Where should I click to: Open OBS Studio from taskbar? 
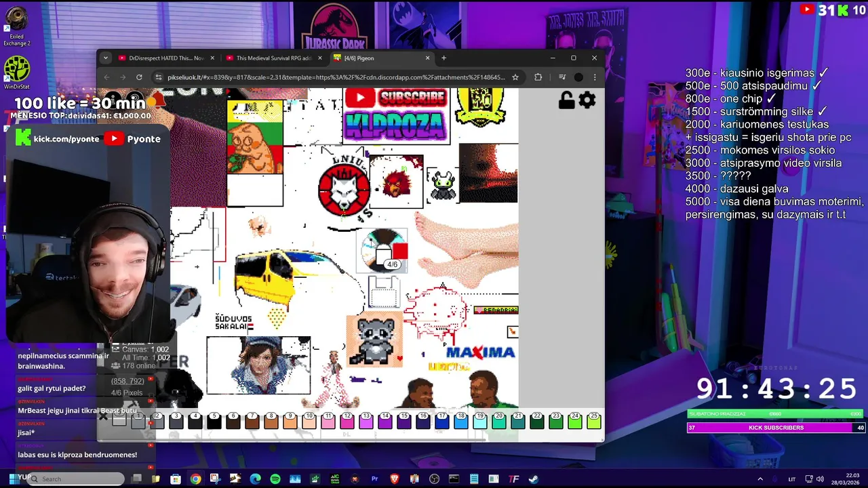(x=434, y=479)
